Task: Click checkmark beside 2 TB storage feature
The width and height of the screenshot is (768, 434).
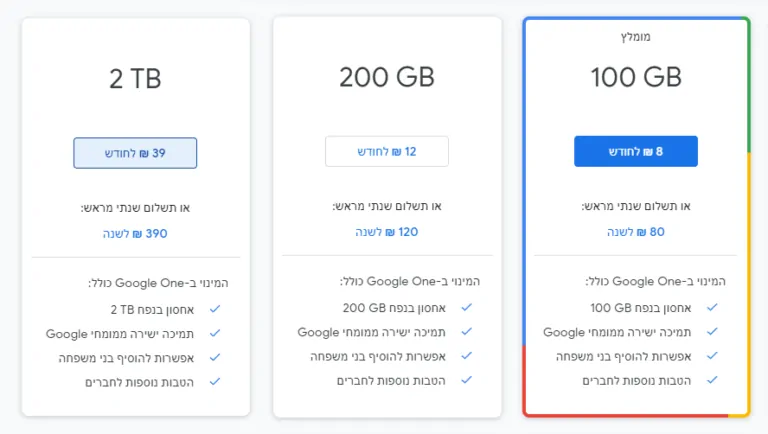Action: pos(215,309)
